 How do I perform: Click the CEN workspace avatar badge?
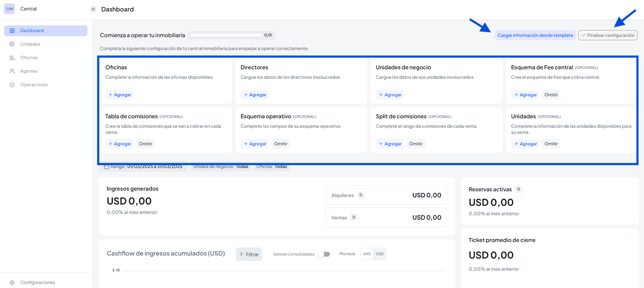[x=9, y=9]
